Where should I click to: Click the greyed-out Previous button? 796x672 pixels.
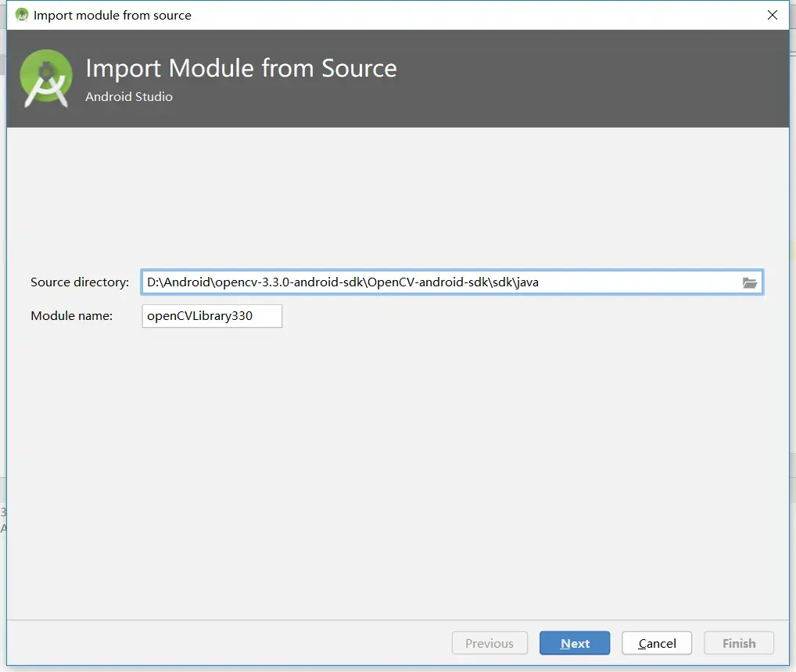(x=489, y=643)
